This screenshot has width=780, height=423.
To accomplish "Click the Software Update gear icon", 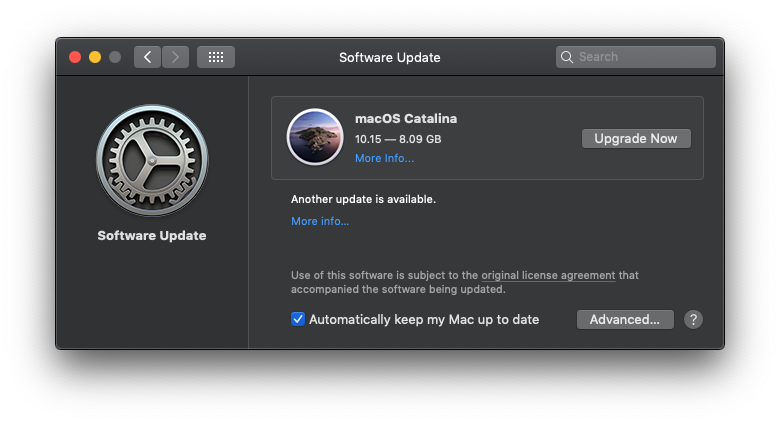I will coord(152,160).
